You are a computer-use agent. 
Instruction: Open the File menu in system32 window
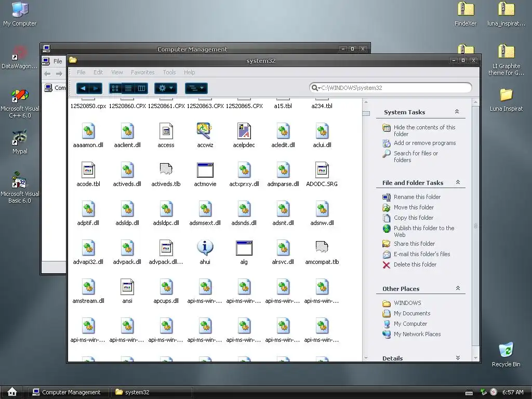point(81,72)
